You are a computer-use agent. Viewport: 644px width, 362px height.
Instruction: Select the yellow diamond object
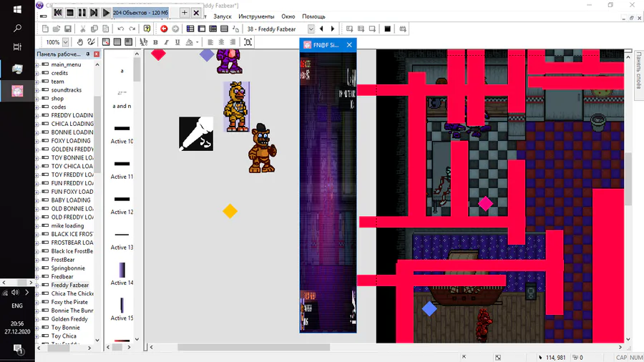(230, 211)
